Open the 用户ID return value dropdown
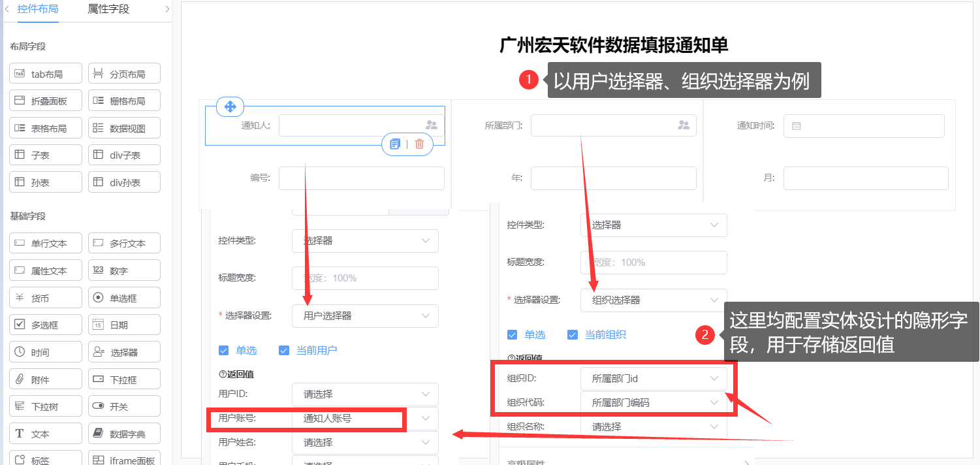The height and width of the screenshot is (465, 980). point(365,394)
